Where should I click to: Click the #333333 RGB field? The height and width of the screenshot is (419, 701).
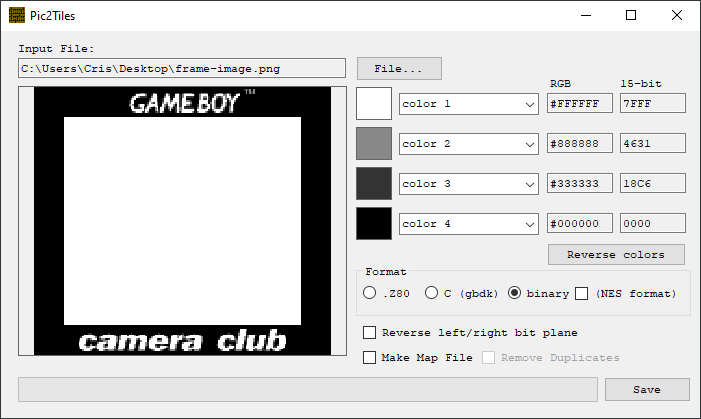[580, 183]
